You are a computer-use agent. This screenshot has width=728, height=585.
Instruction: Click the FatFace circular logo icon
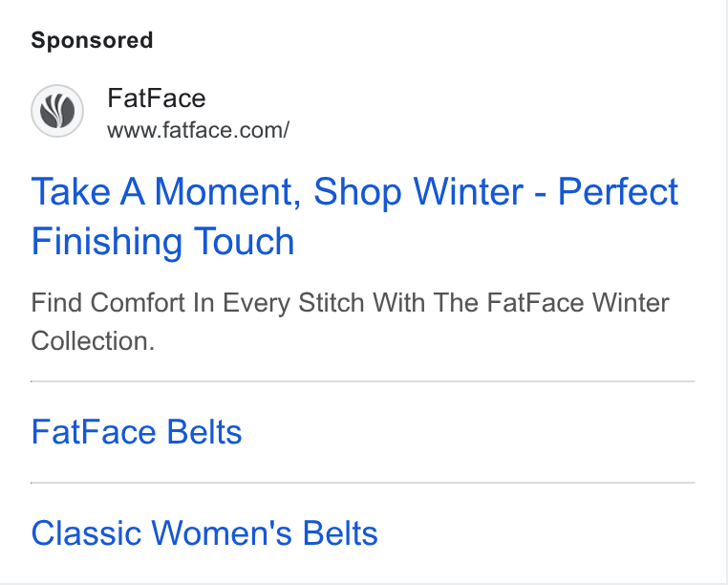point(57,111)
